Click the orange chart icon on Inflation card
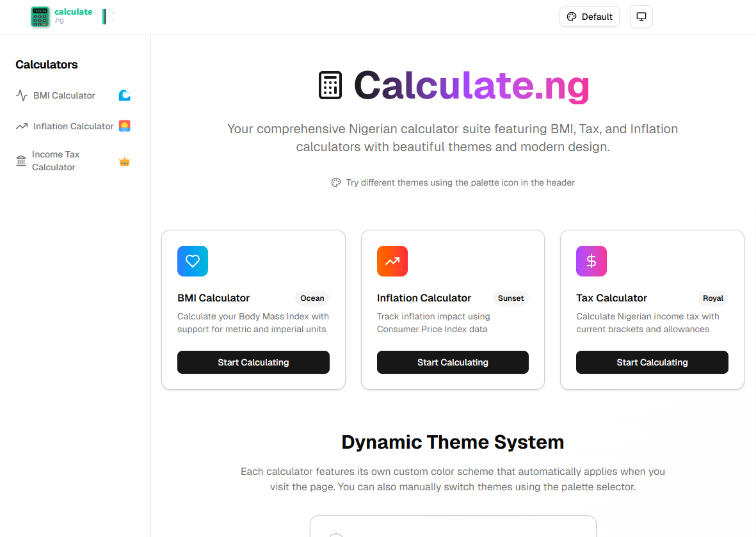The height and width of the screenshot is (537, 756). pos(392,261)
